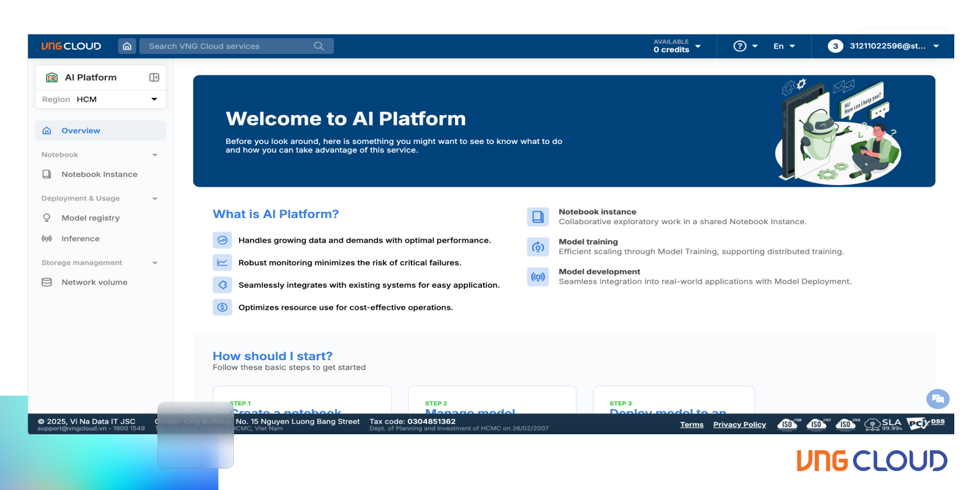
Task: Open the Region HCM dropdown
Action: click(100, 99)
